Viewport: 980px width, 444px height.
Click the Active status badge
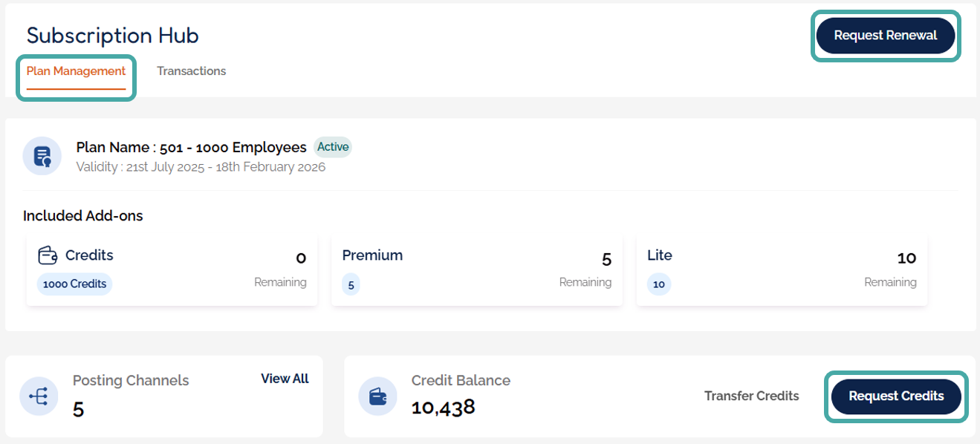[x=333, y=147]
